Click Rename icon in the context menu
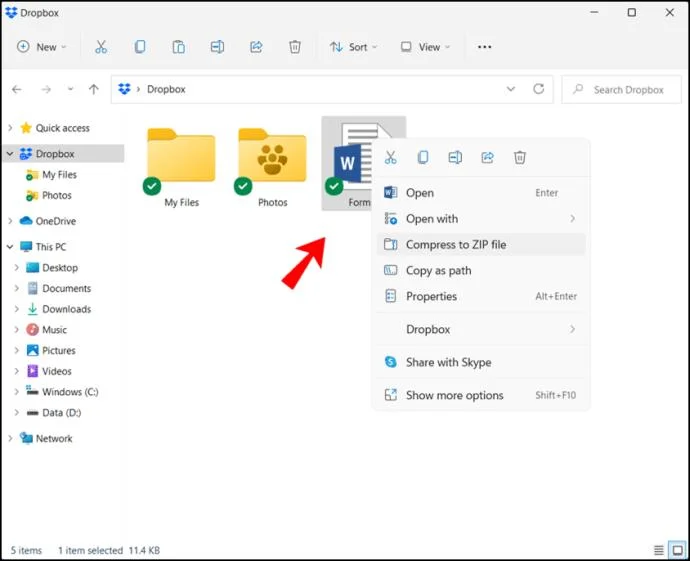Viewport: 690px width, 561px height. (455, 157)
